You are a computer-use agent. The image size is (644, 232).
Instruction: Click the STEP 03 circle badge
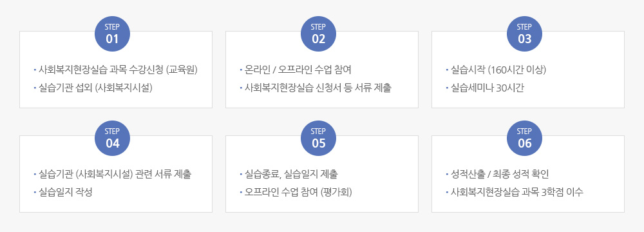click(x=524, y=34)
